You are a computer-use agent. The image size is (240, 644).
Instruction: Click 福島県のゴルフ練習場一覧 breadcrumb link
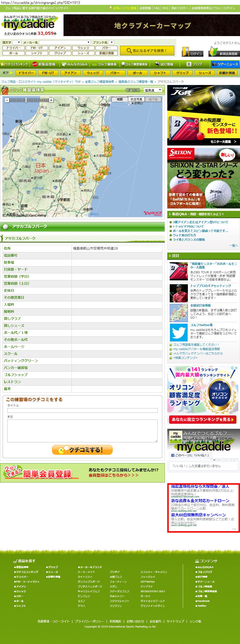[136, 82]
